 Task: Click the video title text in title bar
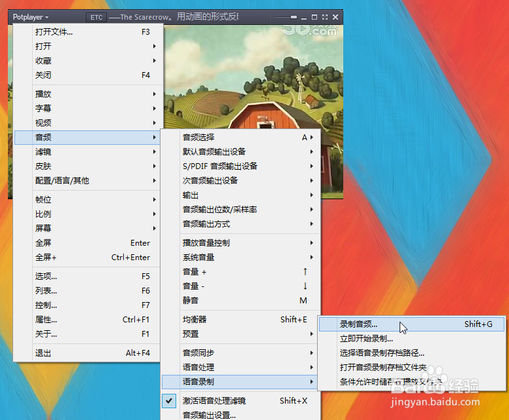(x=174, y=17)
